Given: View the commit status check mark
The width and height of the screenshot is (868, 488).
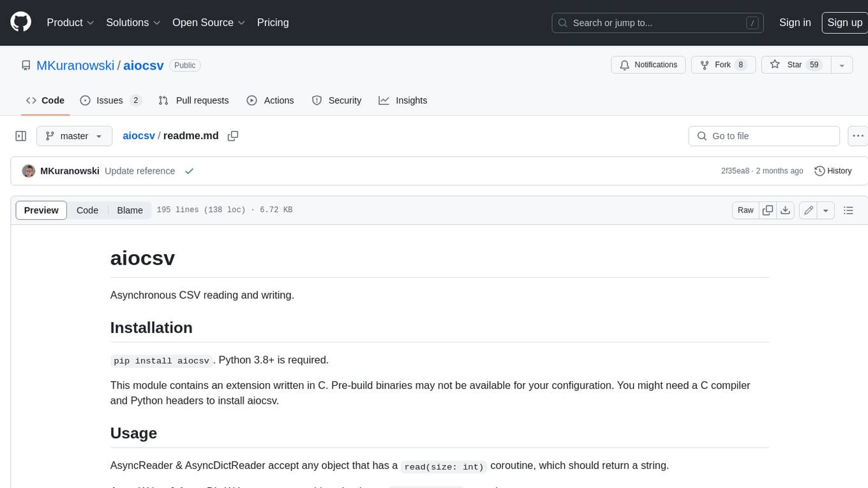Looking at the screenshot, I should [x=189, y=171].
